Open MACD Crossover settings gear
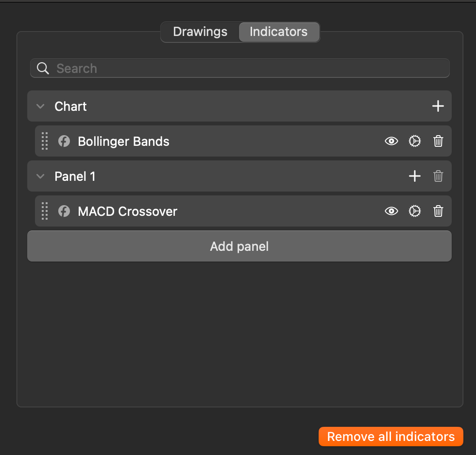Viewport: 476px width, 455px height. [414, 211]
